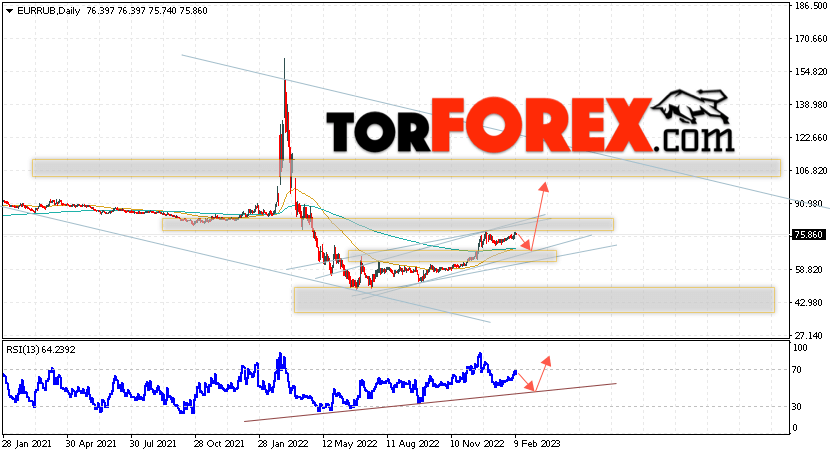Screen dimensions: 830x455
Task: Click the 30 Apr 2021 date label
Action: (x=91, y=443)
